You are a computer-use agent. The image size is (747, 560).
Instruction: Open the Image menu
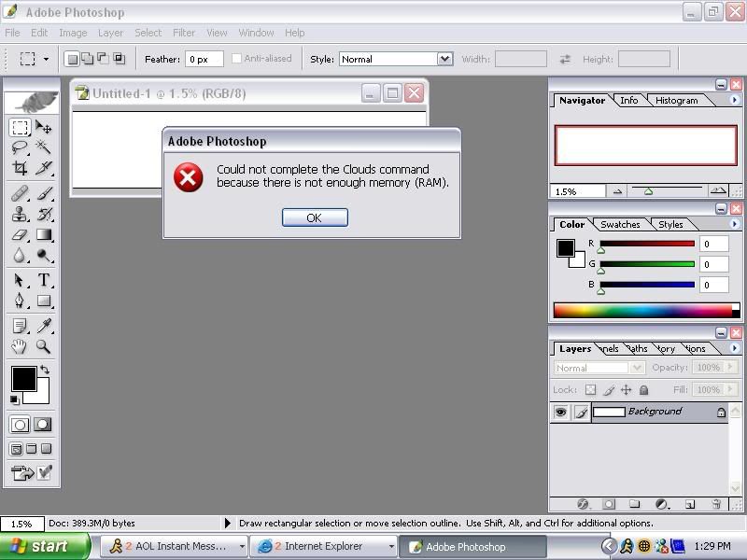[x=73, y=33]
